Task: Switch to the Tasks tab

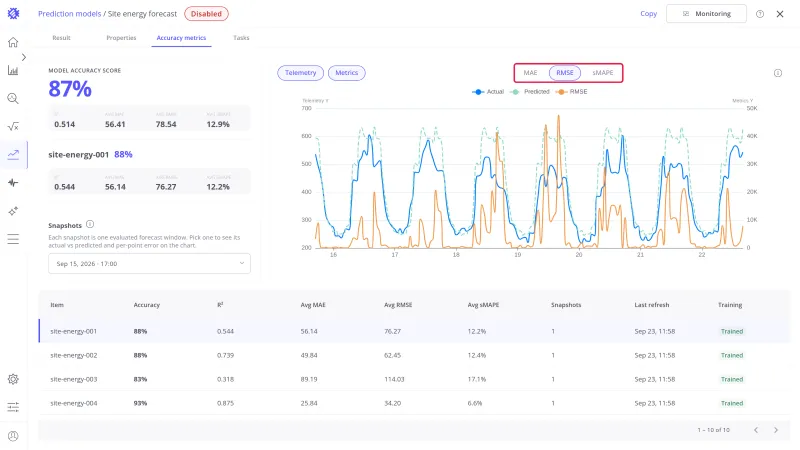Action: point(241,38)
